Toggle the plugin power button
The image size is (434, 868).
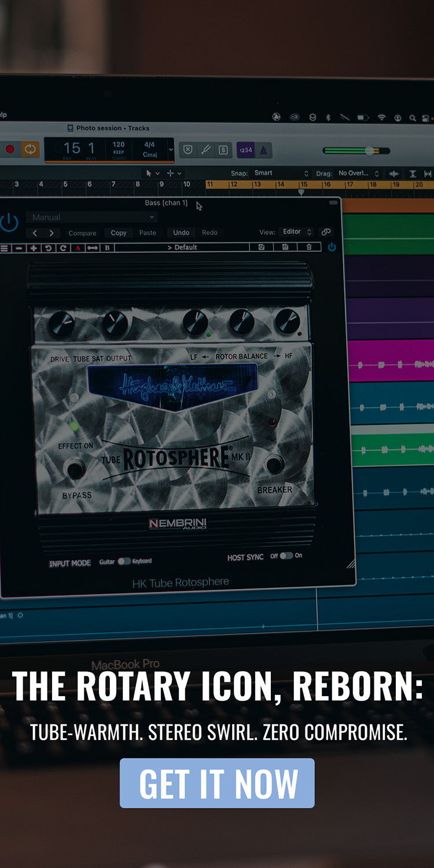(9, 222)
